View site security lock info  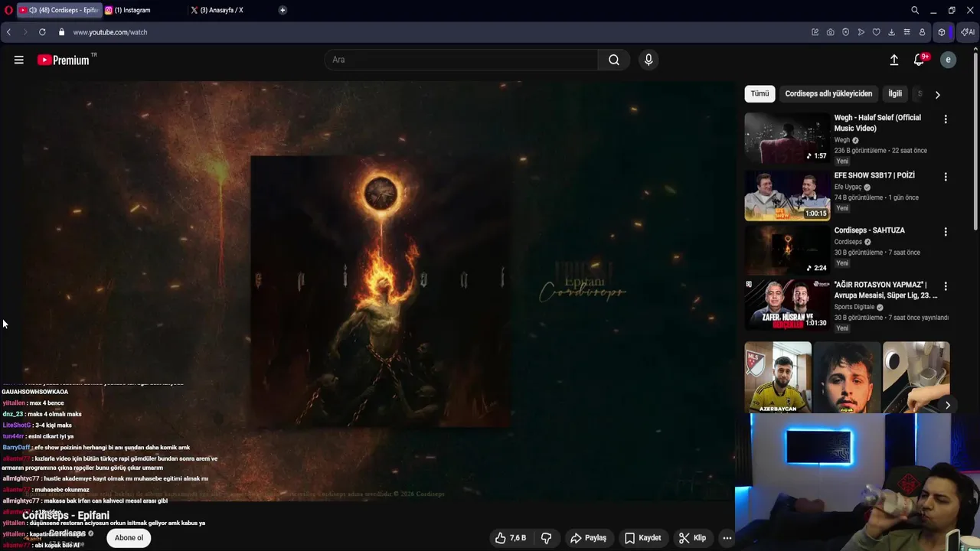point(61,32)
